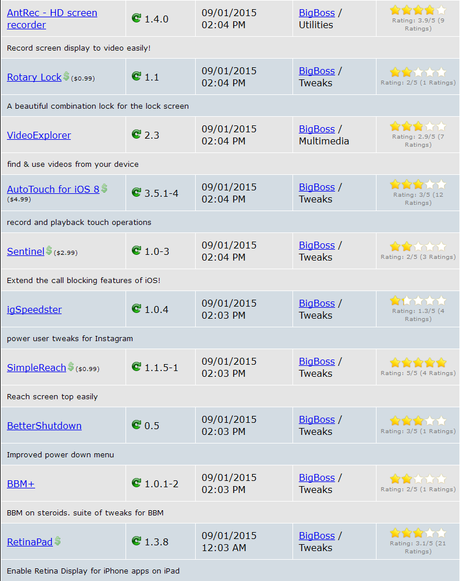Open the VideoExplorer package page

pos(39,135)
